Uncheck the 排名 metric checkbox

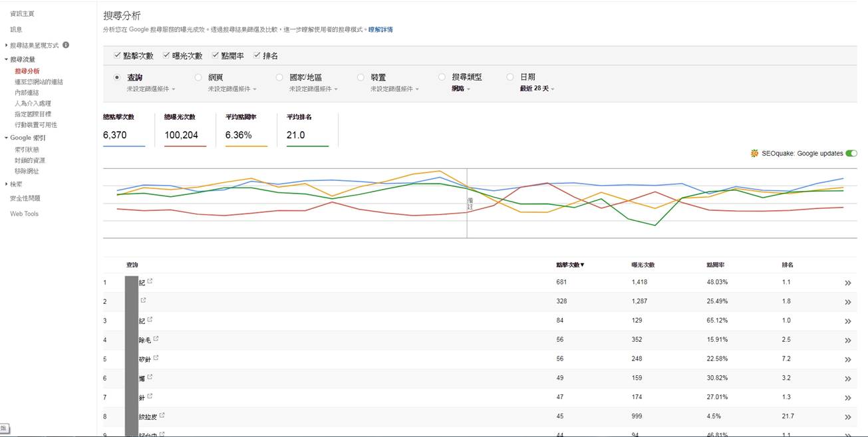[257, 55]
